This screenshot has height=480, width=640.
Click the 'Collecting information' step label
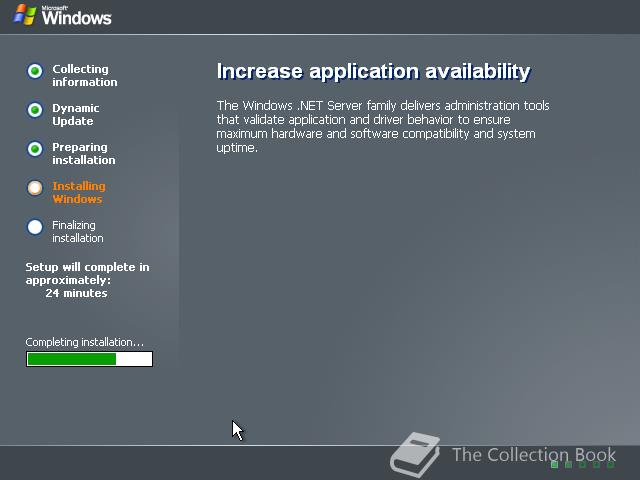click(x=84, y=76)
